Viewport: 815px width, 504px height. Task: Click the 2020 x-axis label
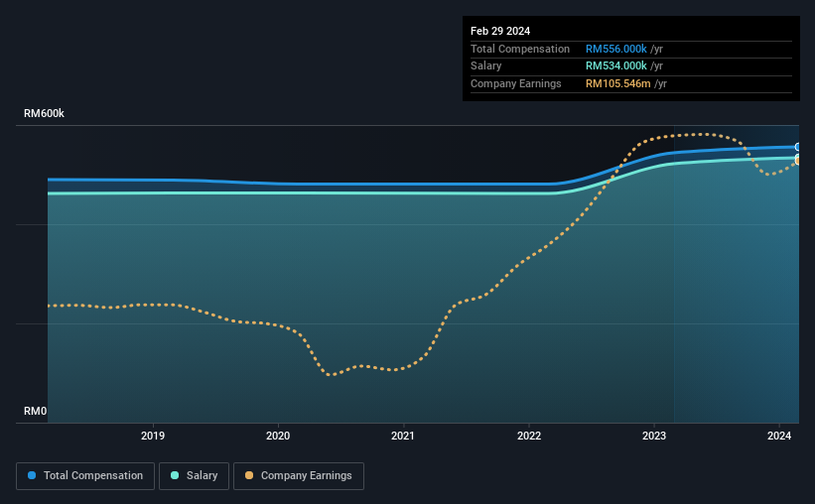[278, 436]
